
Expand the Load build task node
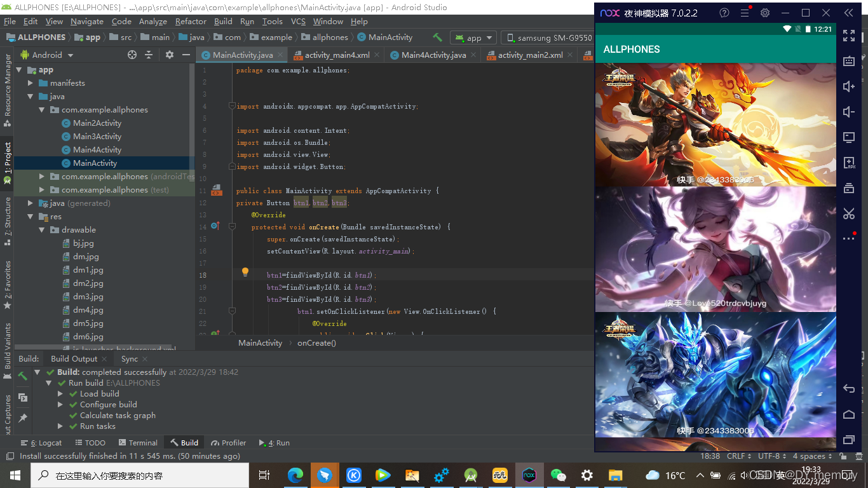(60, 394)
